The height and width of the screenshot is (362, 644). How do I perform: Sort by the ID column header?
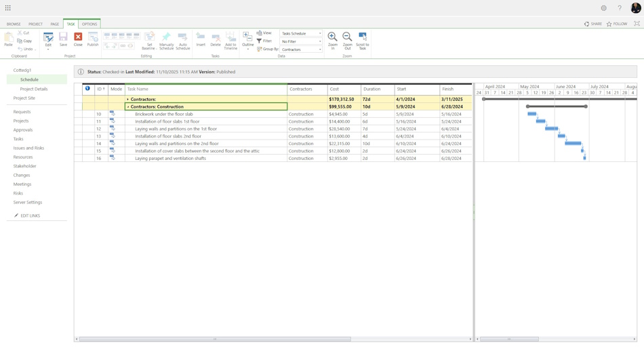101,89
